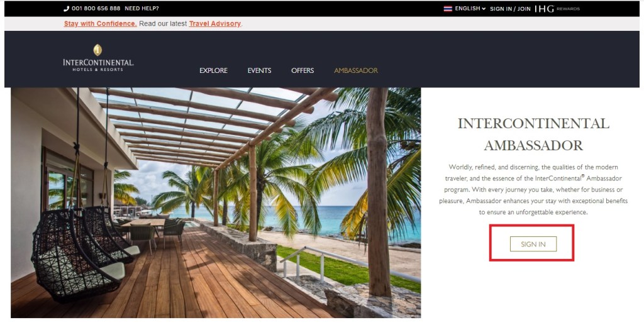Select the highlighted AMBASSADOR tab
This screenshot has width=644, height=325.
tap(356, 70)
